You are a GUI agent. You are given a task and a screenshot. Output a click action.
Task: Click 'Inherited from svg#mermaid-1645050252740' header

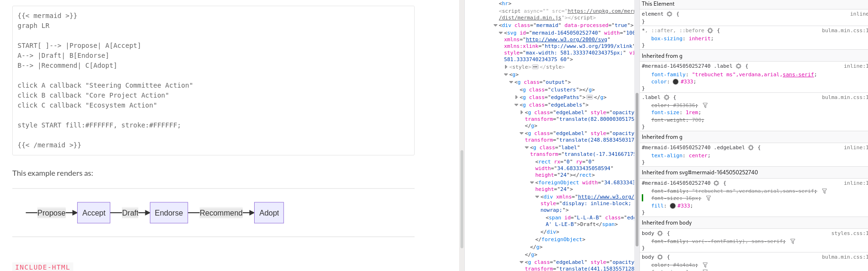click(700, 172)
